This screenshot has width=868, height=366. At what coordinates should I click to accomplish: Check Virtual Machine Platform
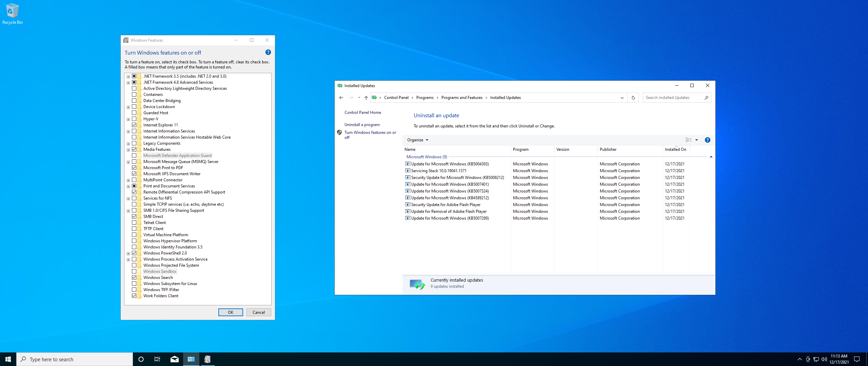[134, 235]
